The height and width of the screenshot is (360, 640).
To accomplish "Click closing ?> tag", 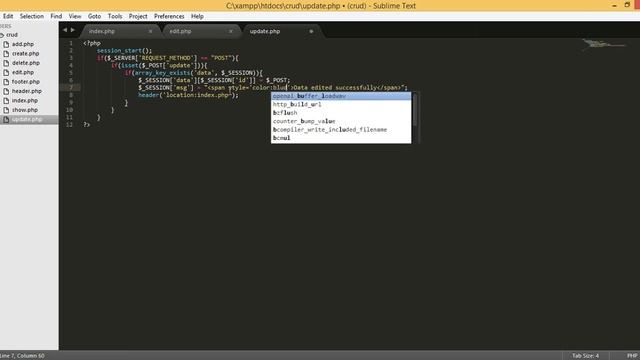I will (87, 125).
